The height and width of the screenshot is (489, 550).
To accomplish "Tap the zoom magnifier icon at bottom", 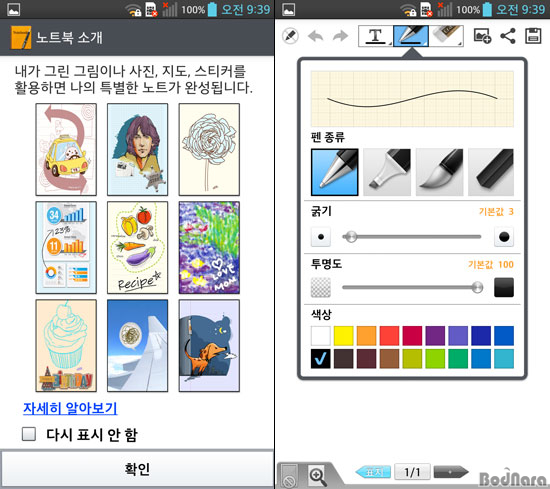I will [317, 476].
